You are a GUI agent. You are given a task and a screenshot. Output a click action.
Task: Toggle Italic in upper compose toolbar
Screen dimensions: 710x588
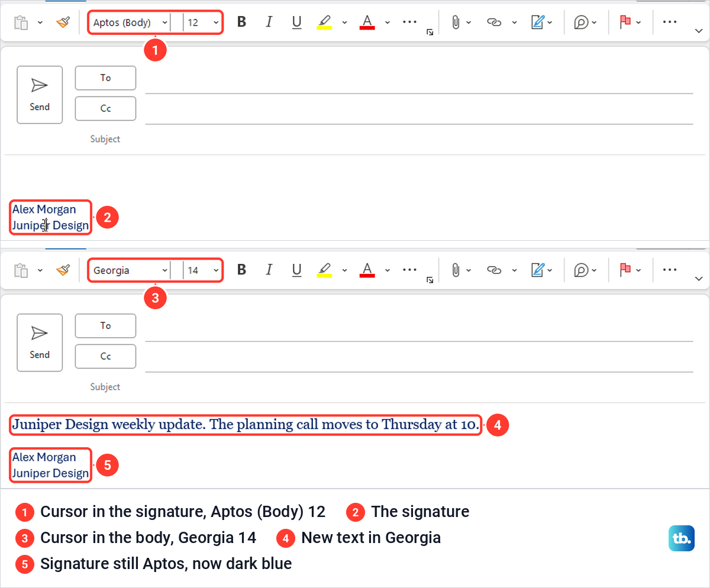coord(269,22)
